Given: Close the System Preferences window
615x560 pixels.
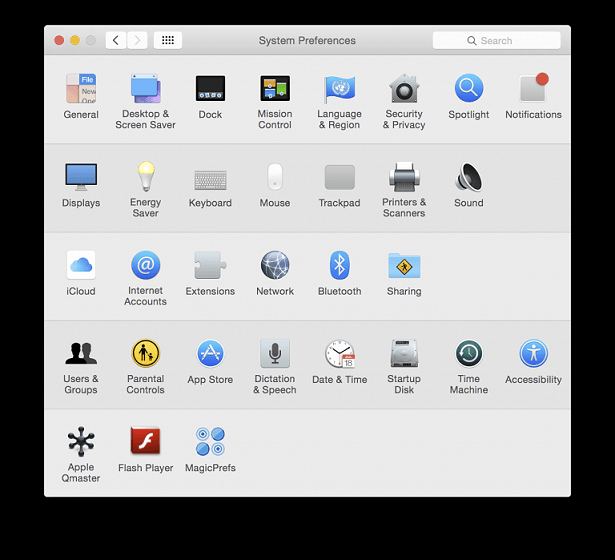Looking at the screenshot, I should click(x=59, y=40).
